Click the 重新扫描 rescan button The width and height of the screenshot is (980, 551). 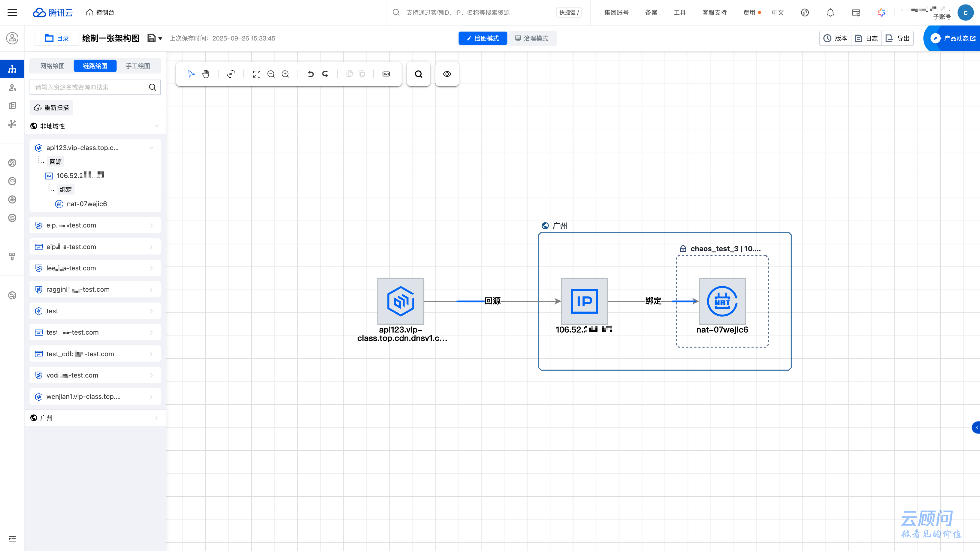[51, 108]
